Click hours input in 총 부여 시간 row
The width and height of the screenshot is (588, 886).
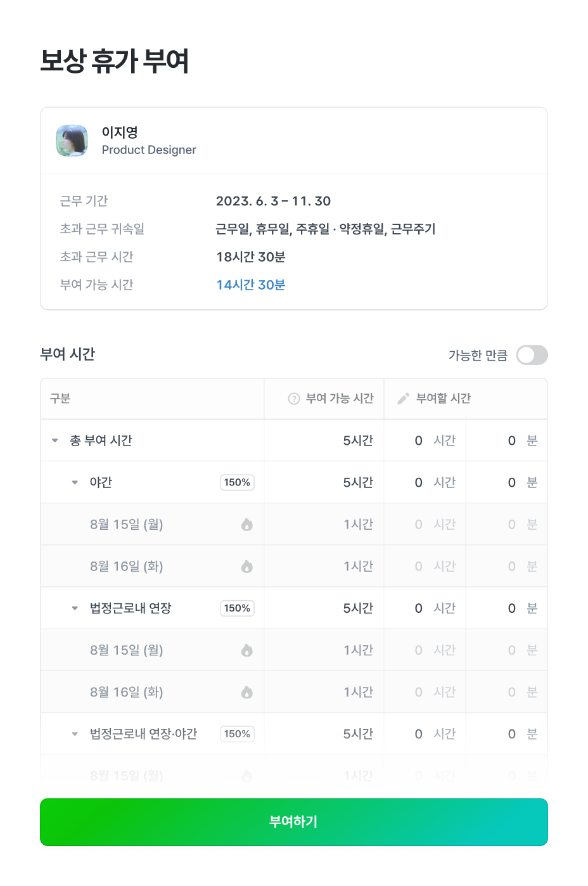[418, 440]
